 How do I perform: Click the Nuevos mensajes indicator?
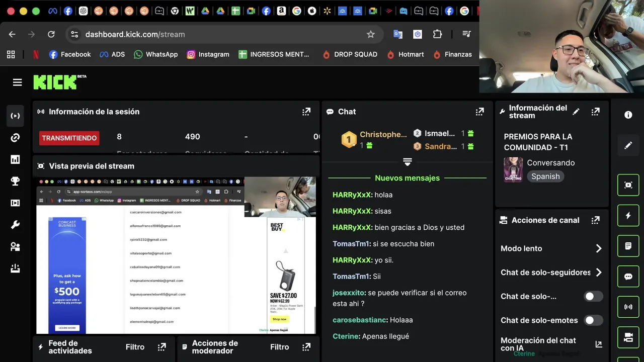click(407, 178)
